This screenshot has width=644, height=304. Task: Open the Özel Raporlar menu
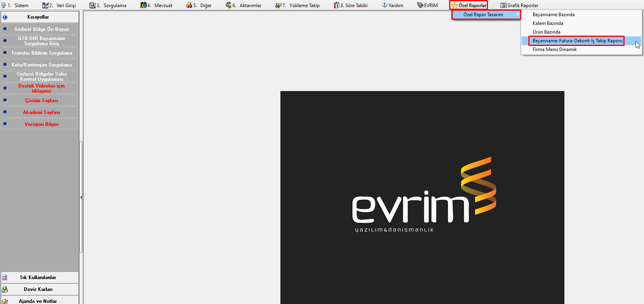[469, 5]
